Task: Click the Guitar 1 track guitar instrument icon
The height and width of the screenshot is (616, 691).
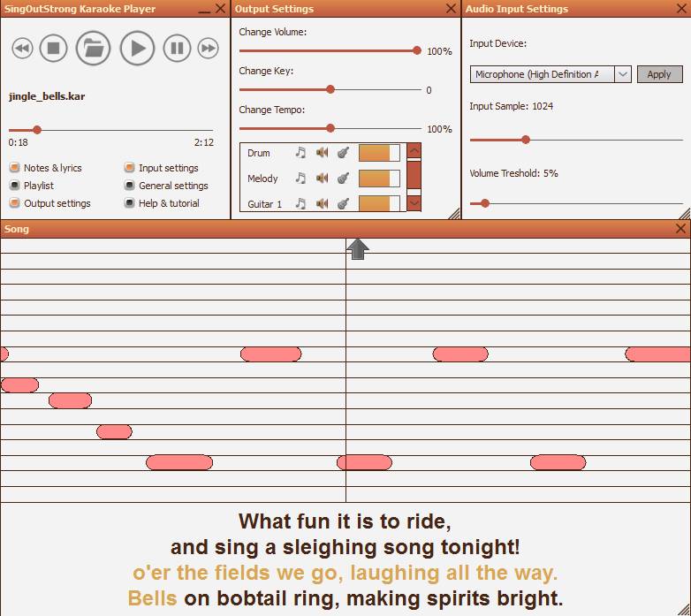Action: click(344, 203)
